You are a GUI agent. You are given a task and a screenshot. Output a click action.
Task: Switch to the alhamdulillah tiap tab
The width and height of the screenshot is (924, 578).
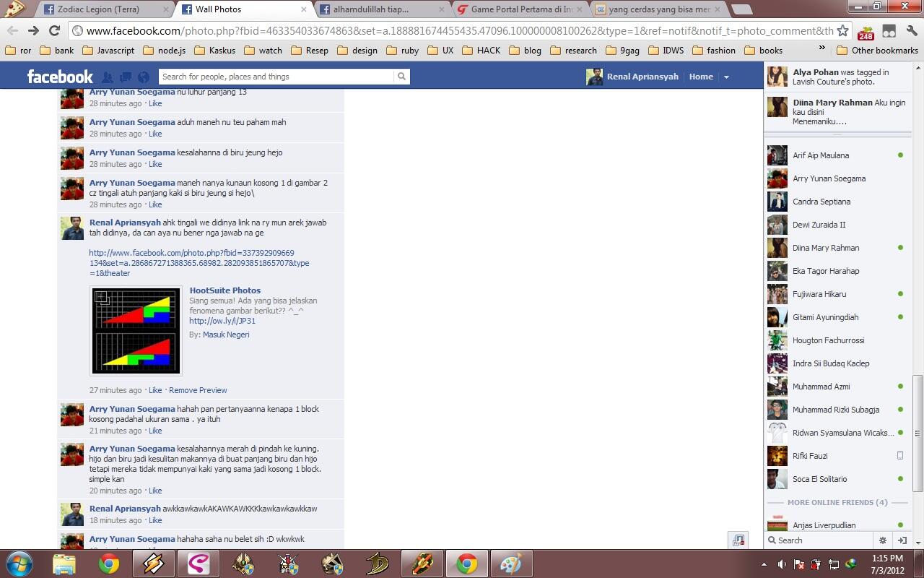pyautogui.click(x=379, y=9)
